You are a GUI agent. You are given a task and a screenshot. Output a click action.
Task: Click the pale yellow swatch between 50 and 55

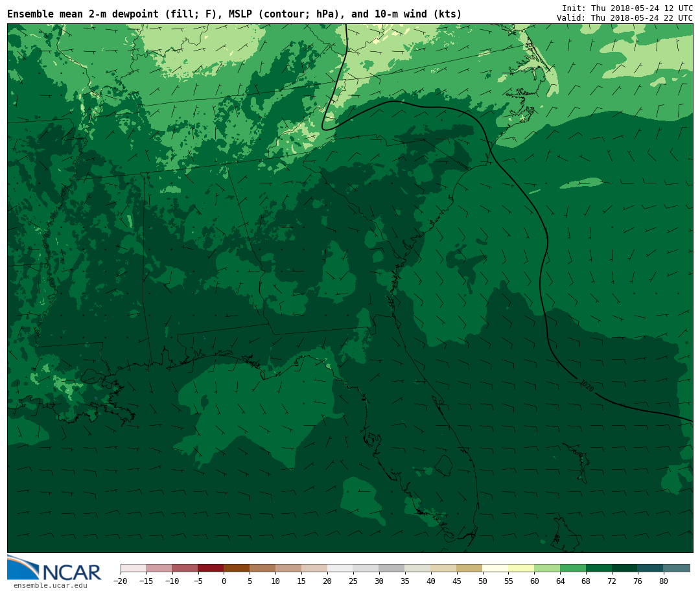click(496, 568)
